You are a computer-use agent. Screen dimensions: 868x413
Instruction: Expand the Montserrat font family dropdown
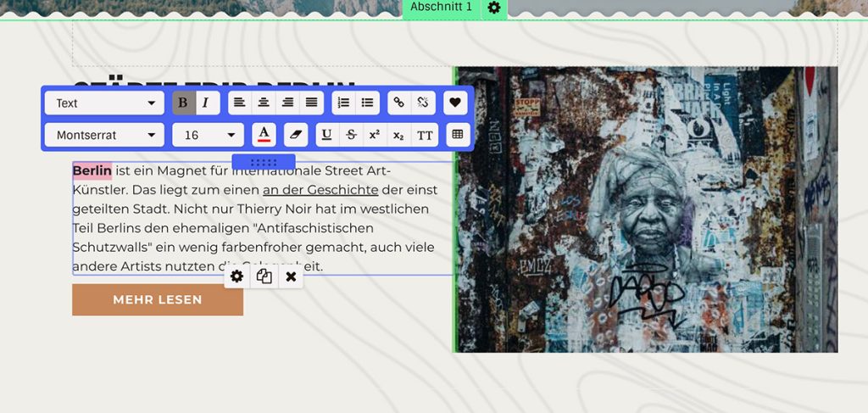click(104, 135)
